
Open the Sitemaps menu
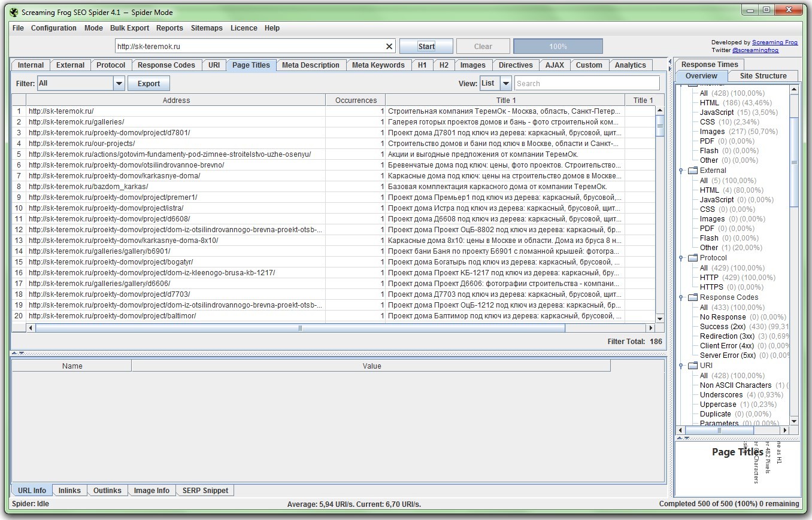pos(207,28)
